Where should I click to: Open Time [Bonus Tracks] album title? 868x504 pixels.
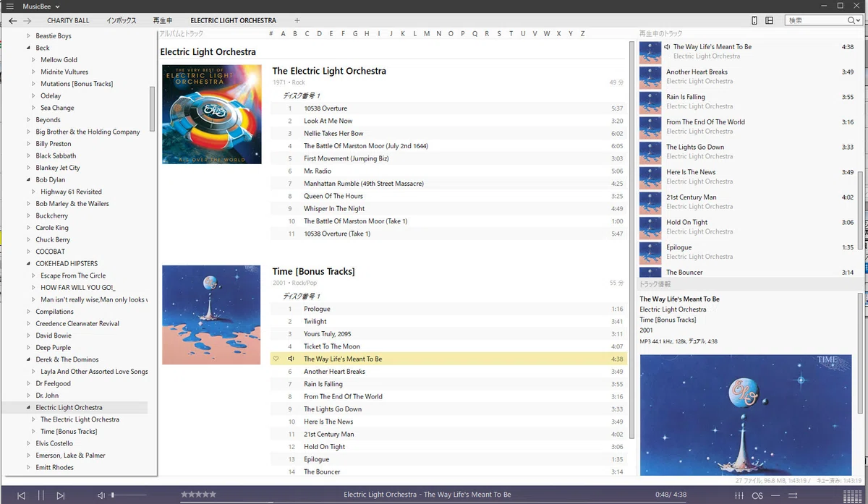point(313,271)
